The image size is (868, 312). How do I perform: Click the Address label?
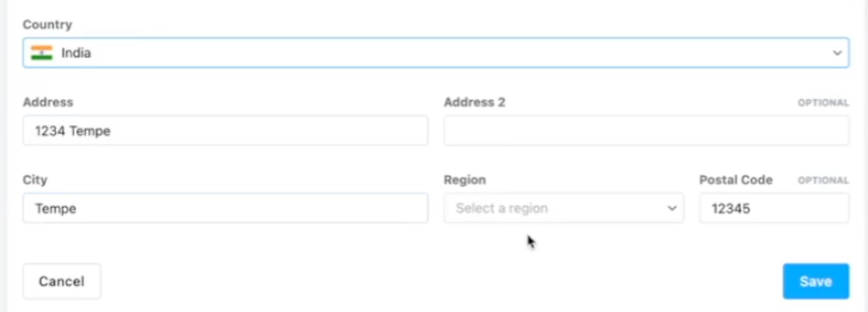48,102
